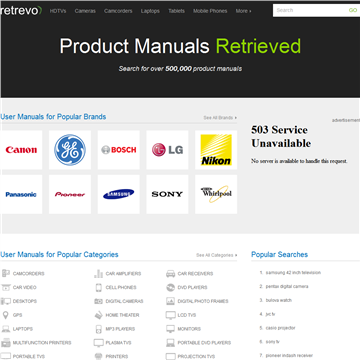Click the Plasma TVs icon
Image resolution: width=360 pixels, height=360 pixels.
pos(99,343)
